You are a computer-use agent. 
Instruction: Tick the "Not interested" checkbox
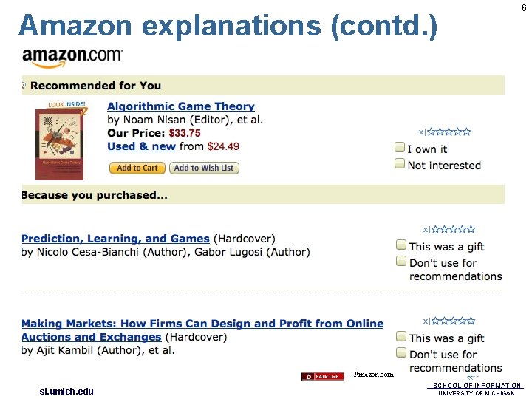coord(400,164)
